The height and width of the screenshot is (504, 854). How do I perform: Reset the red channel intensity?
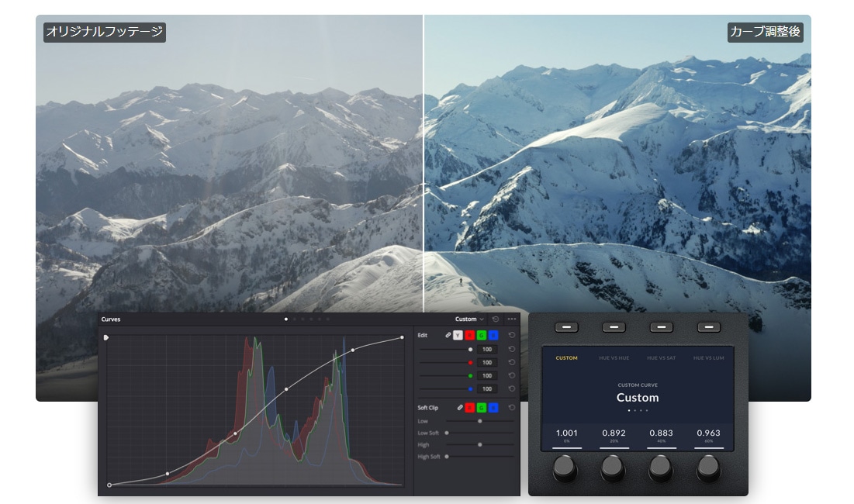512,362
